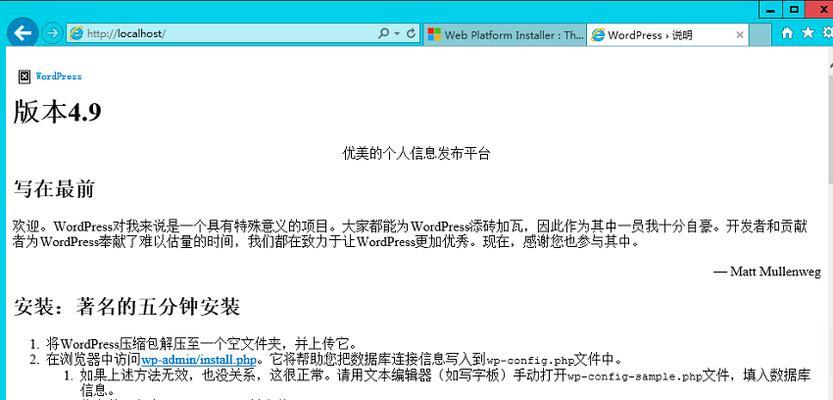Open the address bar autocomplete dropdown arrow
The height and width of the screenshot is (400, 833).
[397, 33]
